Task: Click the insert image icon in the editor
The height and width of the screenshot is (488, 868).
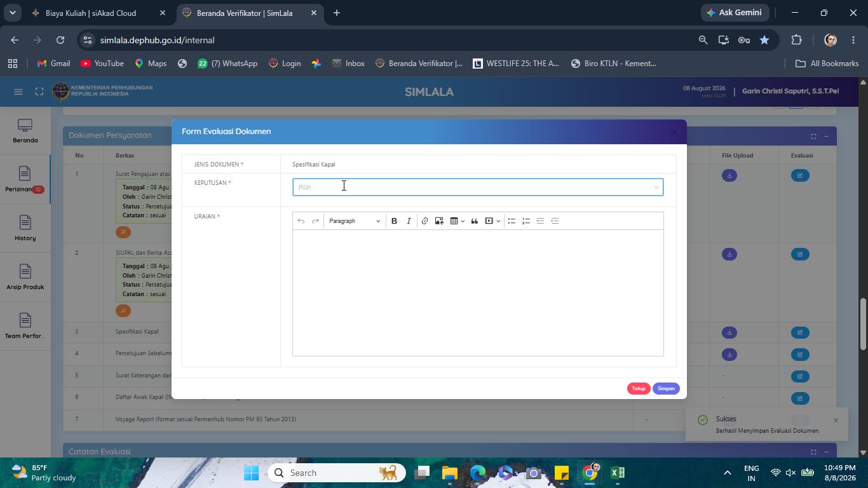Action: [x=439, y=221]
